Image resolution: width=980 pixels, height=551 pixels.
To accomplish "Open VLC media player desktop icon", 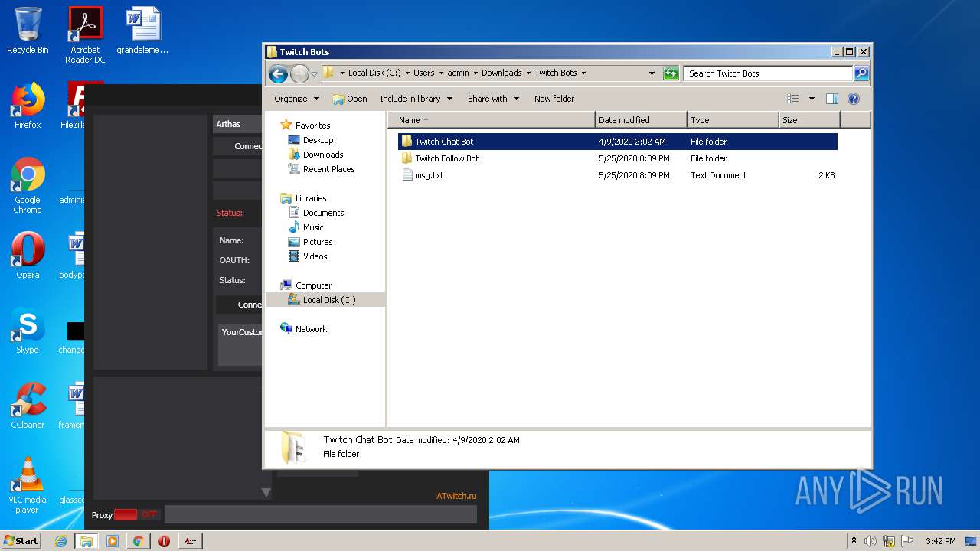I will pos(28,486).
